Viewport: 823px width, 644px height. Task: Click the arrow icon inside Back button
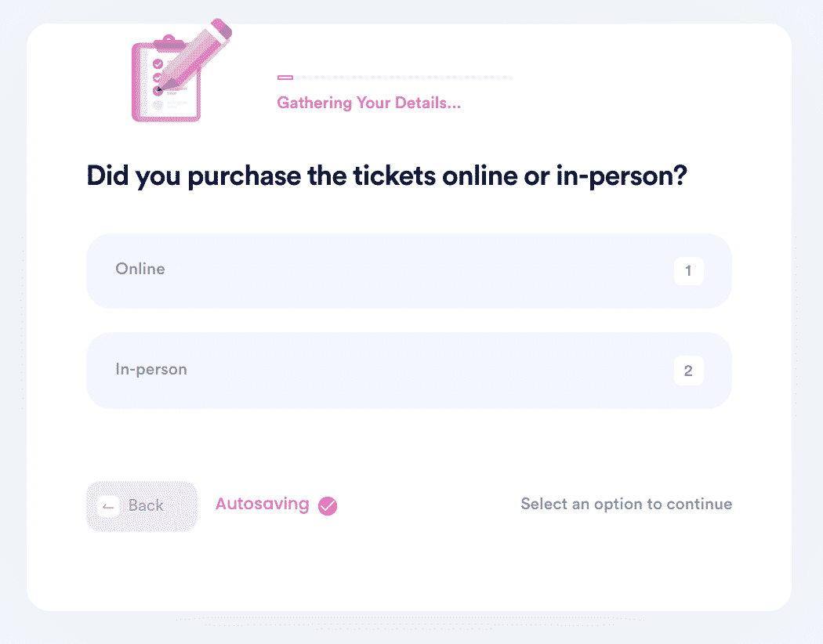click(x=108, y=507)
